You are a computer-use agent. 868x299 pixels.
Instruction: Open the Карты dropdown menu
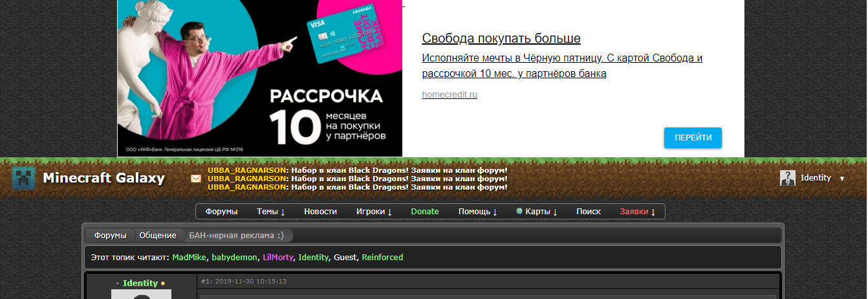pyautogui.click(x=541, y=212)
